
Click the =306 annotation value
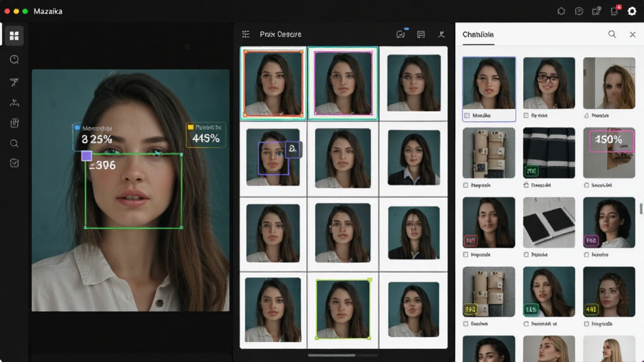pos(103,165)
